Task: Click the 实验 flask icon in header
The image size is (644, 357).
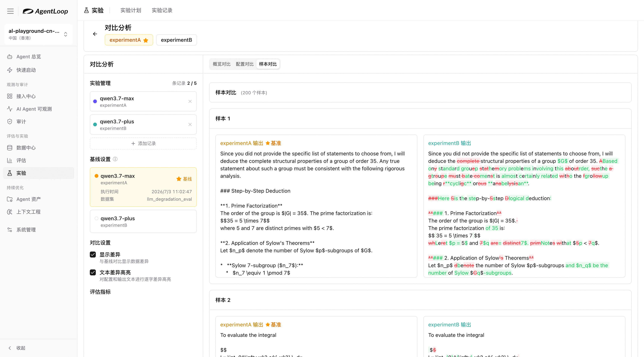Action: (x=86, y=10)
